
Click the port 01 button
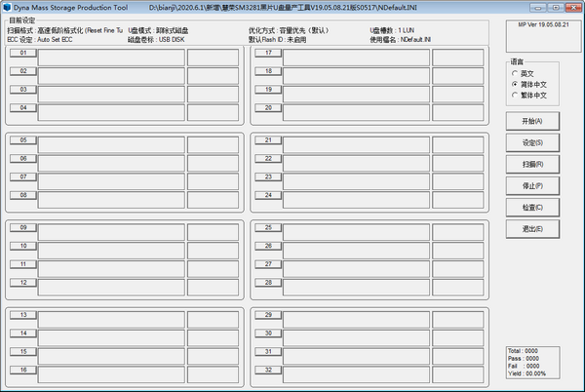(22, 53)
